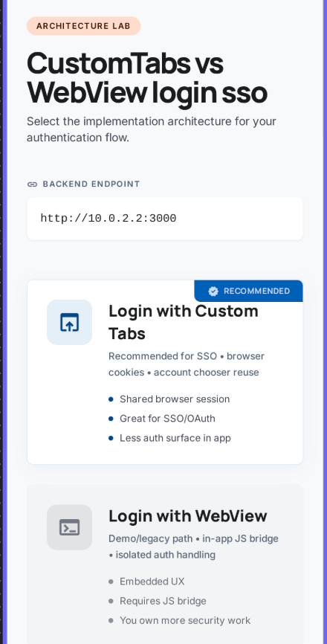Focus the backend endpoint URL field
Image resolution: width=327 pixels, height=644 pixels.
[x=165, y=219]
